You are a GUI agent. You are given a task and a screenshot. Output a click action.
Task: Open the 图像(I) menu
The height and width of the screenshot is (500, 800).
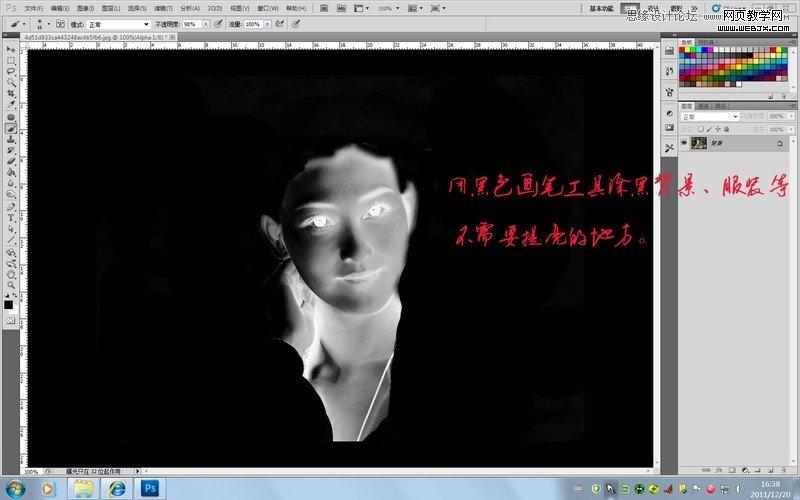[86, 8]
